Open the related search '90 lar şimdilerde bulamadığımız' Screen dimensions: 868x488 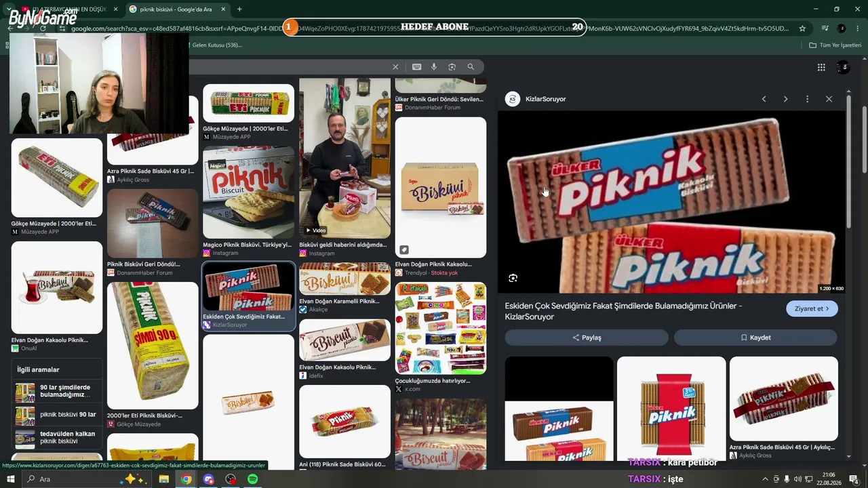pyautogui.click(x=57, y=392)
